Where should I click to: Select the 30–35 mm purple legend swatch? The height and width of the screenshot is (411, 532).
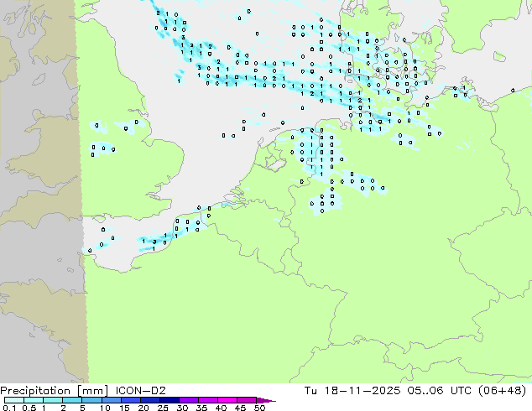coord(189,400)
